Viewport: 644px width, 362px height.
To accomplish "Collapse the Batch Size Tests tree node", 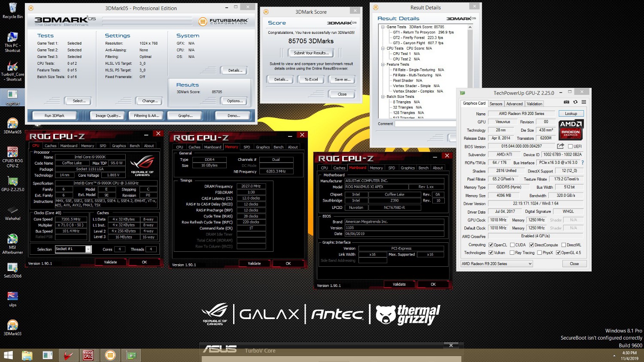I will pyautogui.click(x=383, y=97).
